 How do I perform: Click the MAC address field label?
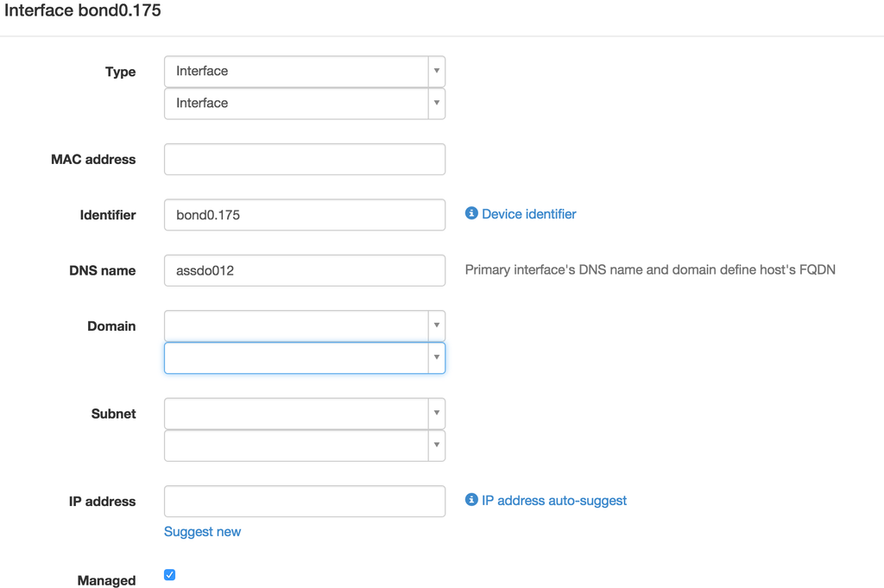click(93, 160)
